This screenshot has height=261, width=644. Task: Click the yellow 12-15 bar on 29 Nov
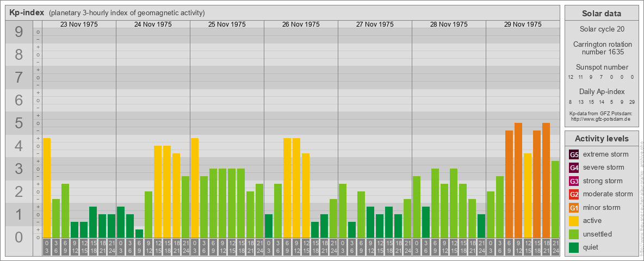point(528,195)
